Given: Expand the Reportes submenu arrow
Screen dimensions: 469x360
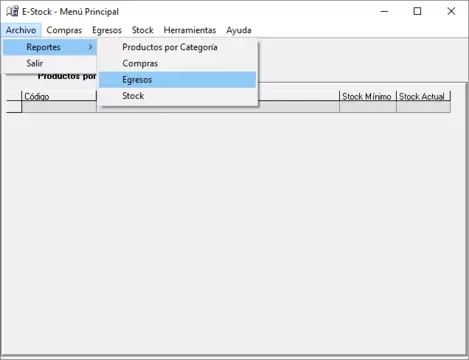Looking at the screenshot, I should point(90,47).
